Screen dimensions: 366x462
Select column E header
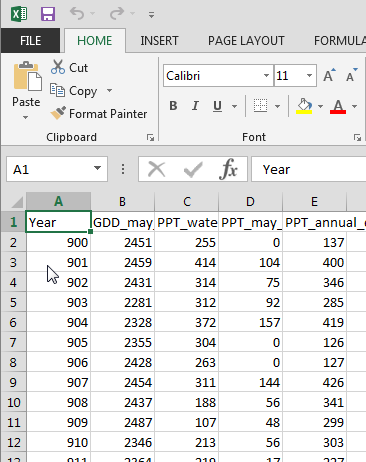(314, 201)
